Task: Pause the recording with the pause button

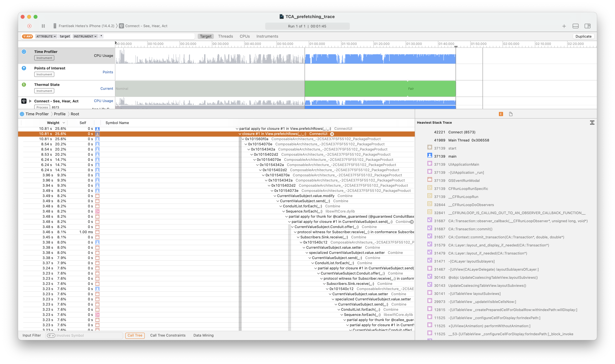Action: coord(43,26)
